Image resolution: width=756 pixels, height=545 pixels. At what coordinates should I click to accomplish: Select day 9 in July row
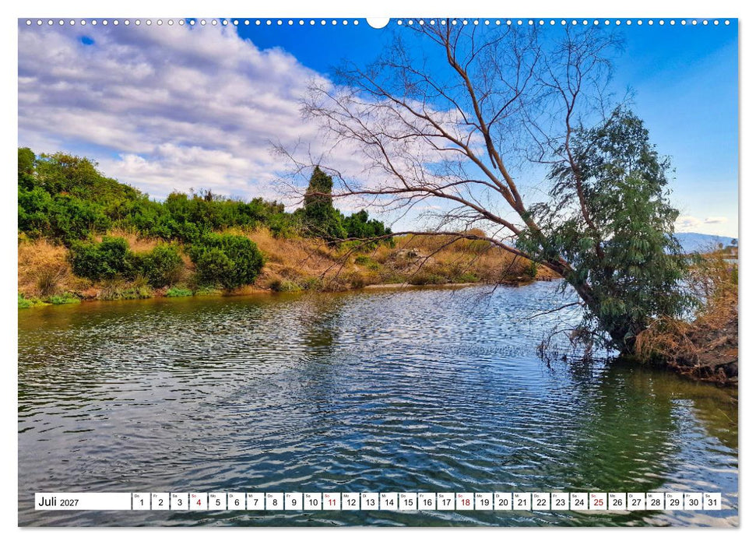[294, 501]
